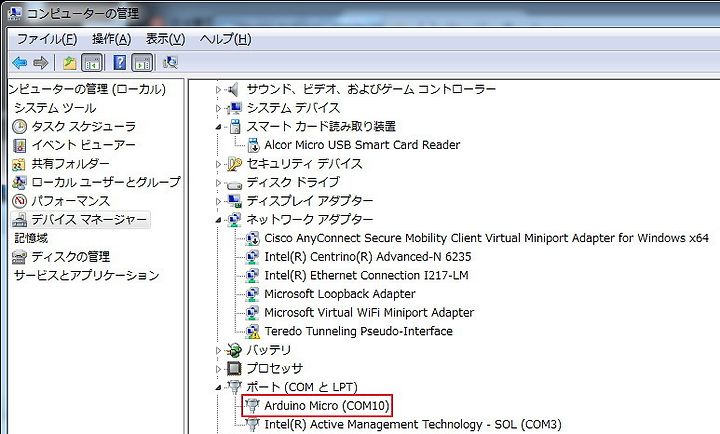Image resolution: width=720 pixels, height=434 pixels.
Task: Expand the ディスプレイ アダプター category
Action: 219,201
